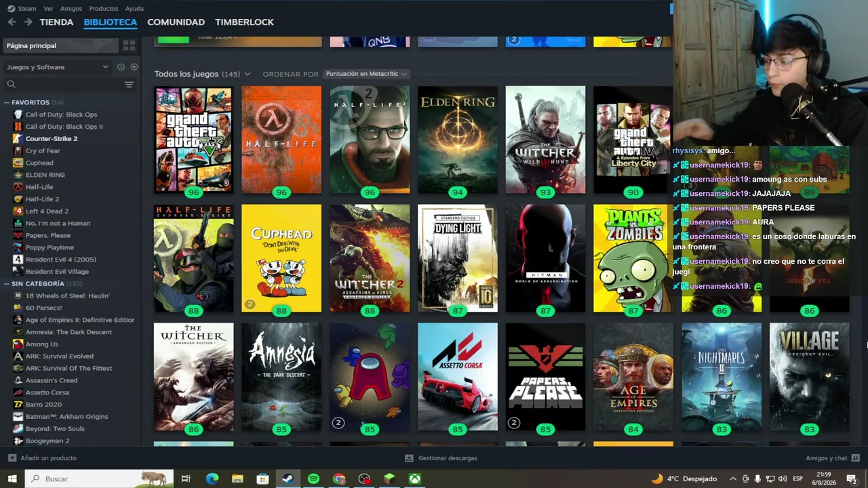Open the Windows Start menu
This screenshot has height=488, width=868.
tap(12, 479)
